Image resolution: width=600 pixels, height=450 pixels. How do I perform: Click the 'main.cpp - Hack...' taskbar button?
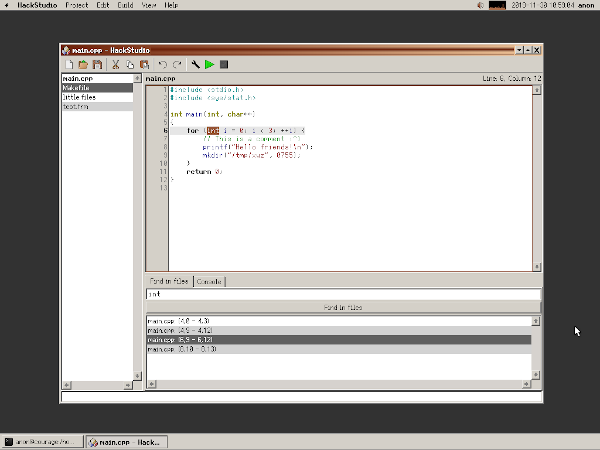pyautogui.click(x=127, y=442)
